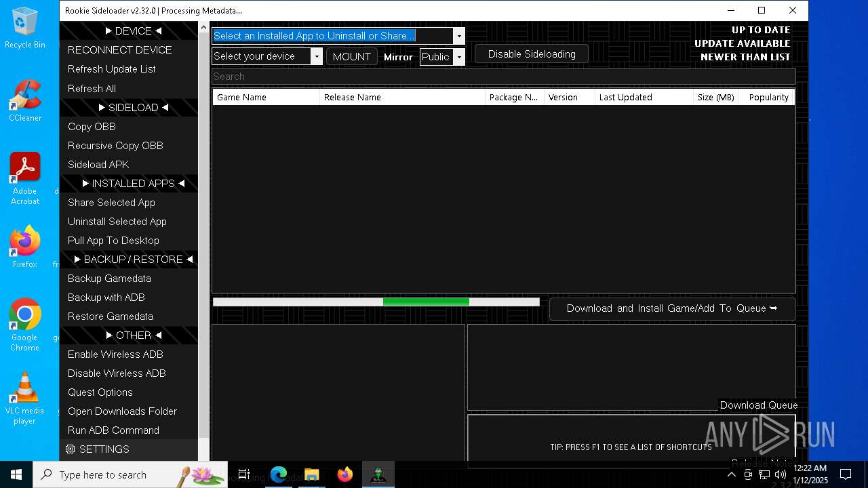Collapse the BACKUP / RESTORE section header
This screenshot has height=488, width=868.
click(128, 259)
